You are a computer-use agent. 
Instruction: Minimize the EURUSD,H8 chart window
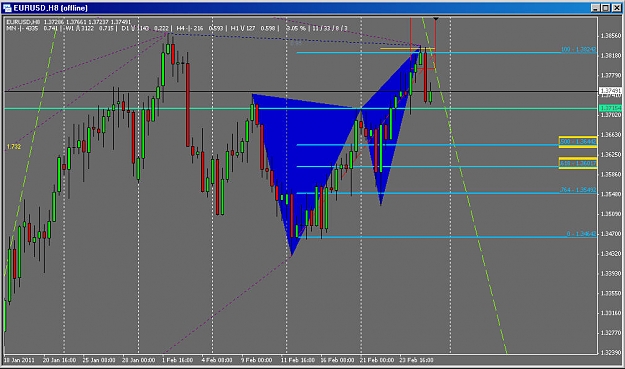[x=595, y=8]
